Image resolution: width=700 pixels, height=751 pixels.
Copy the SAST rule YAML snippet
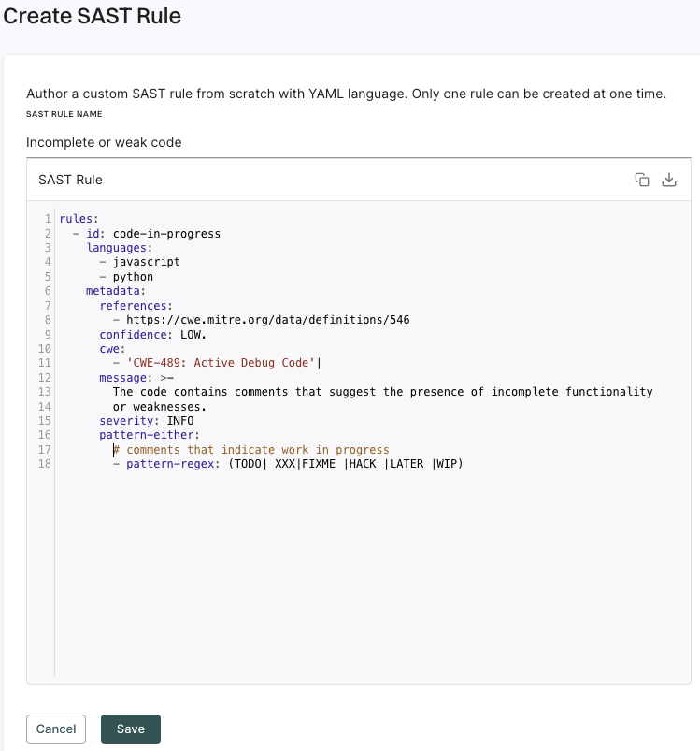click(641, 179)
